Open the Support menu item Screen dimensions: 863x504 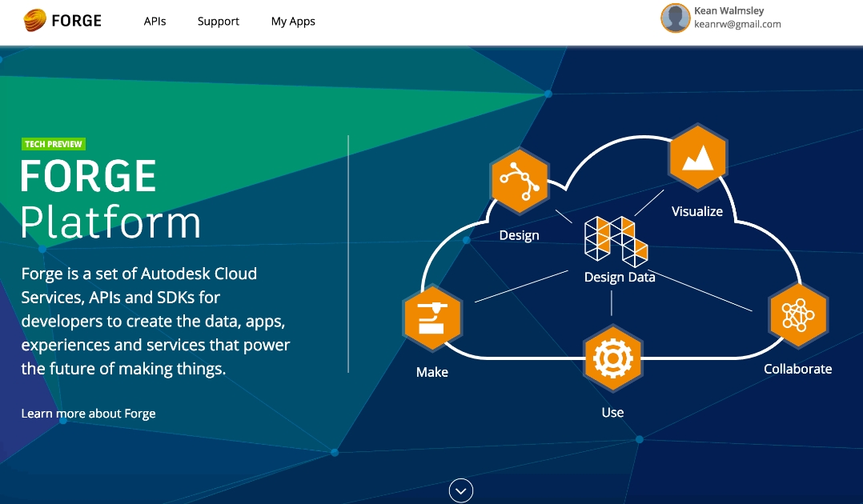coord(219,22)
